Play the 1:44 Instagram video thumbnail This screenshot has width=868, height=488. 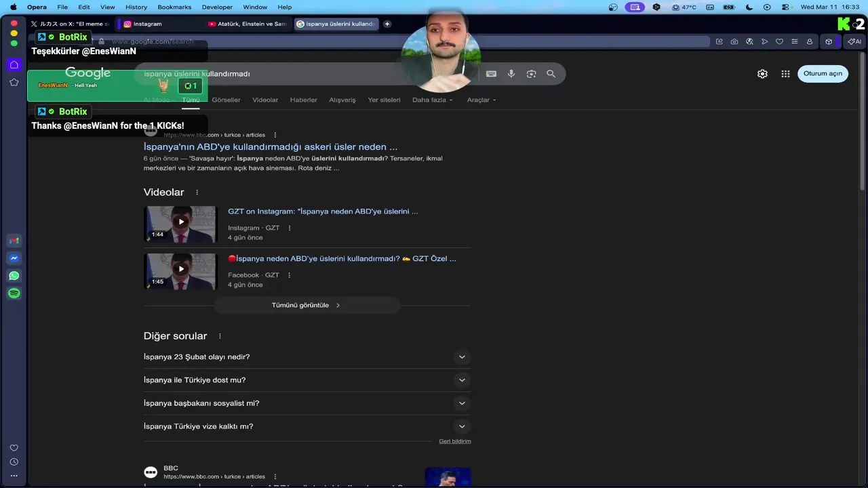click(x=180, y=224)
